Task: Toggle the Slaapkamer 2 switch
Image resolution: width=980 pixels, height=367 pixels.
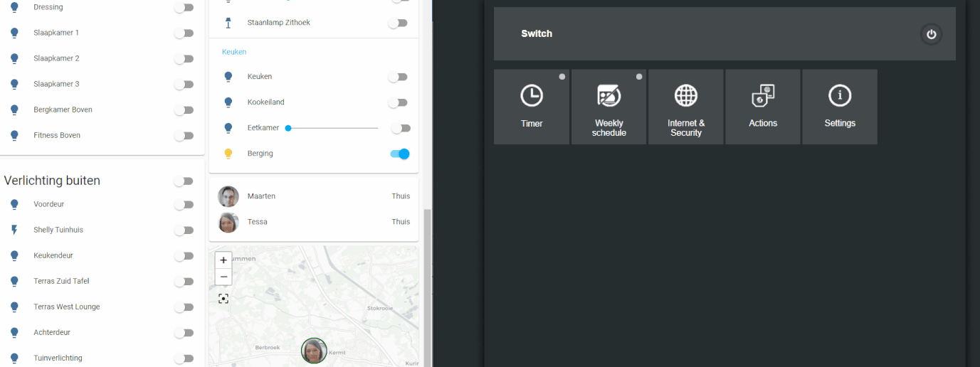Action: coord(184,58)
